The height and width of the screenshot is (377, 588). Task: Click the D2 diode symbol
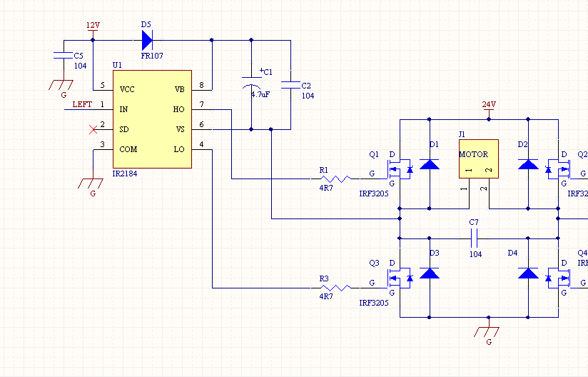click(528, 164)
